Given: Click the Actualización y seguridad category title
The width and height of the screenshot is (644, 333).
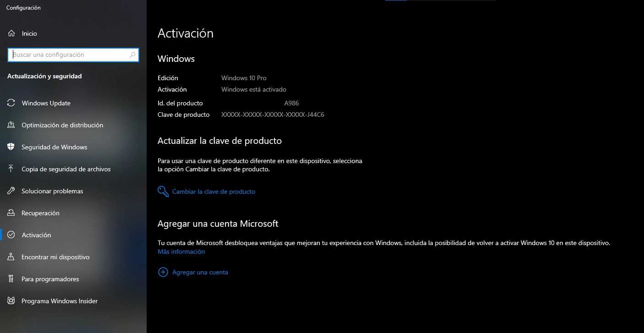Looking at the screenshot, I should coord(44,76).
